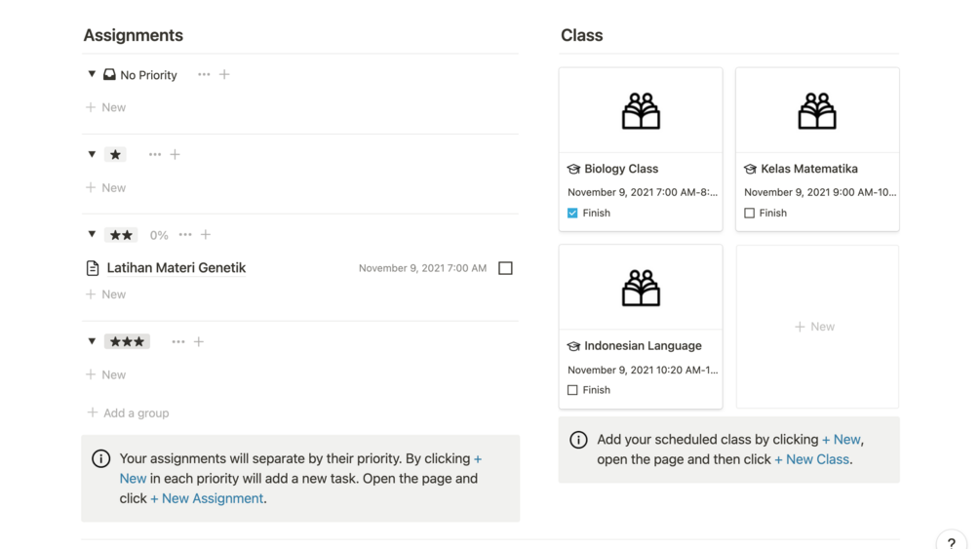Collapse the No Priority group
This screenshot has width=980, height=549.
[92, 74]
